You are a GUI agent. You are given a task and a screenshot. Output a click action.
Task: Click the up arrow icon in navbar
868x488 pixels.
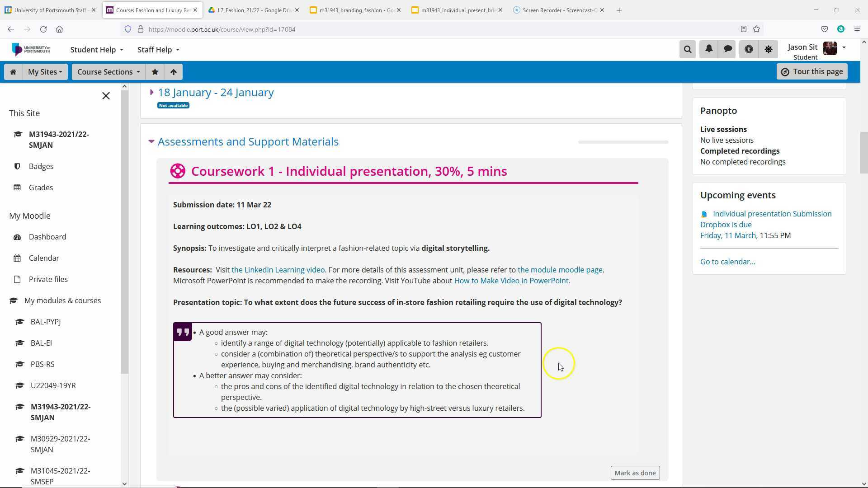coord(174,72)
